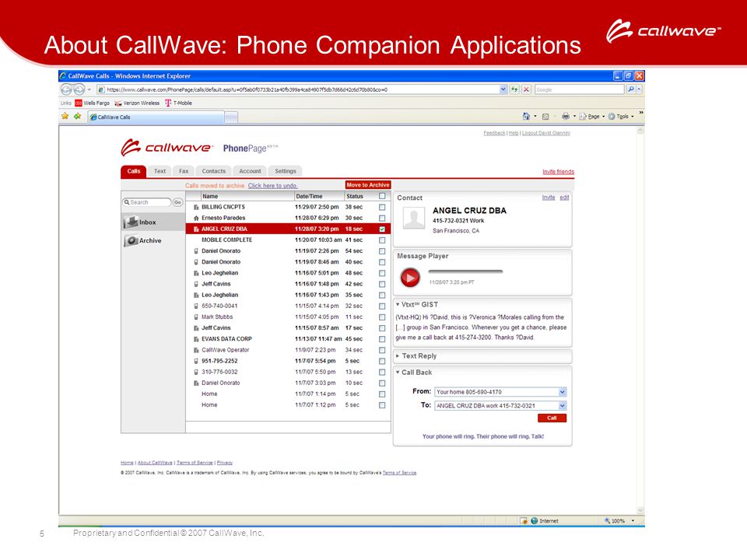Open the address bar history dropdown
The image size is (747, 560).
pos(503,89)
